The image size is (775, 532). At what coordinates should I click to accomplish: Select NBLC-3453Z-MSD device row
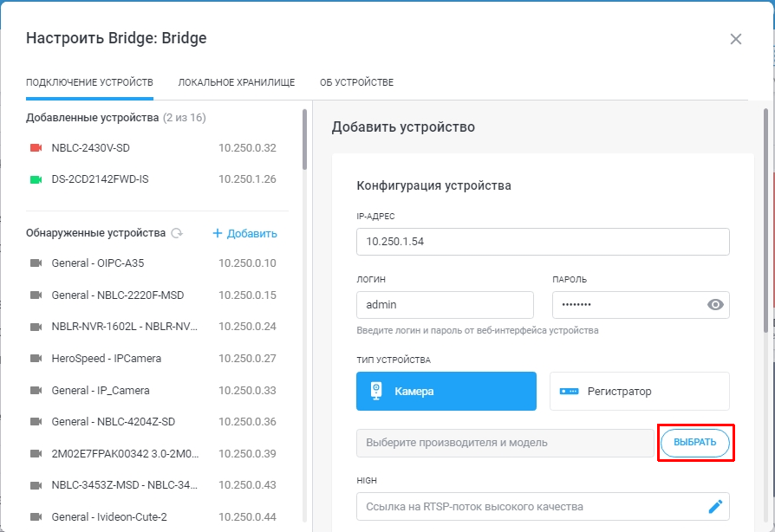153,485
